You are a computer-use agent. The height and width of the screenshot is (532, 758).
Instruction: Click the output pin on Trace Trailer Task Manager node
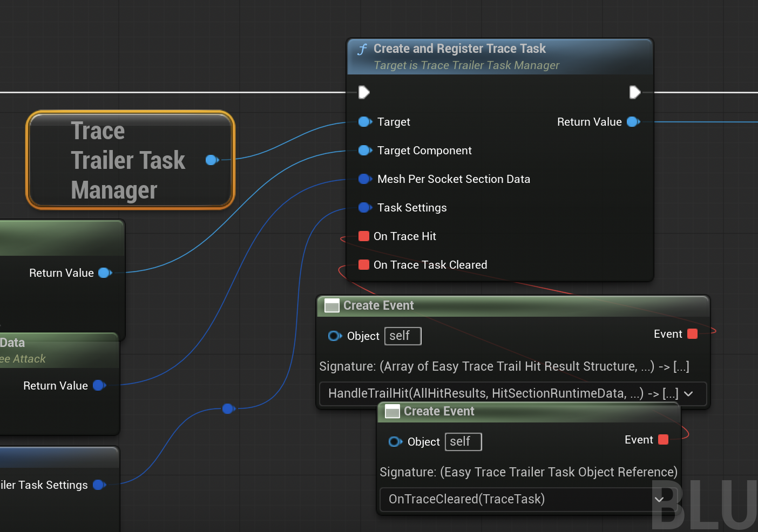click(x=212, y=160)
